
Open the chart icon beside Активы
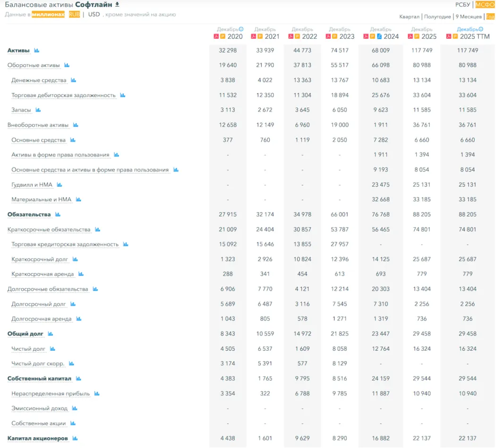(x=37, y=51)
